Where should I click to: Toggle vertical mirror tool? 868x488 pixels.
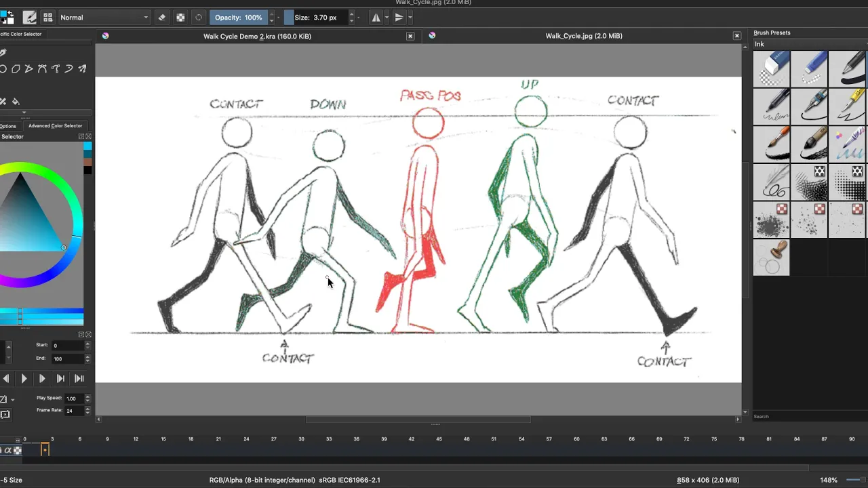[x=399, y=18]
